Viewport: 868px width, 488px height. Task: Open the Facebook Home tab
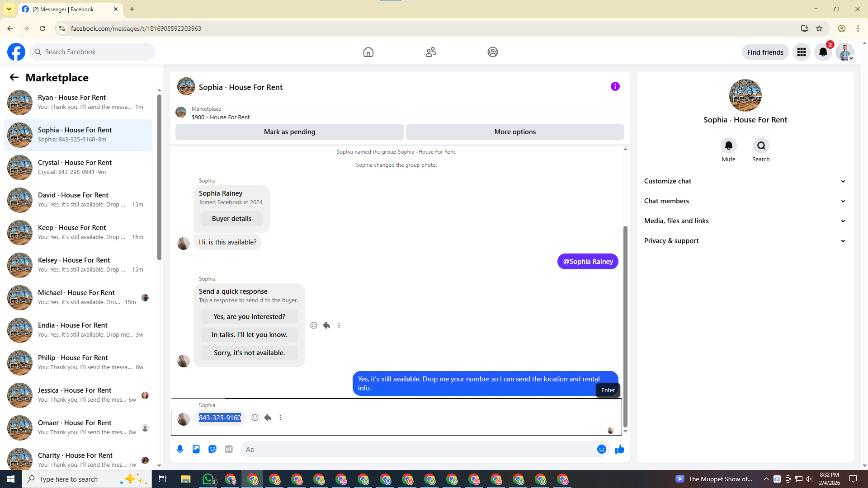pos(368,52)
